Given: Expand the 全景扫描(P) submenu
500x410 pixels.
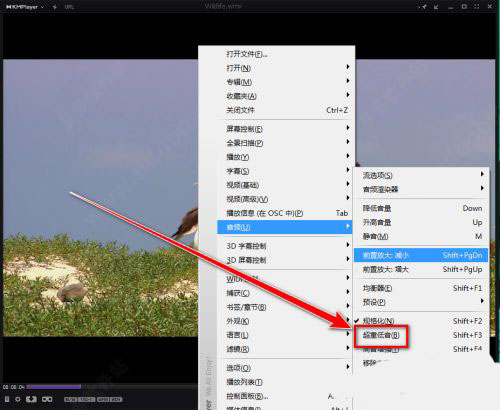Looking at the screenshot, I should [286, 143].
